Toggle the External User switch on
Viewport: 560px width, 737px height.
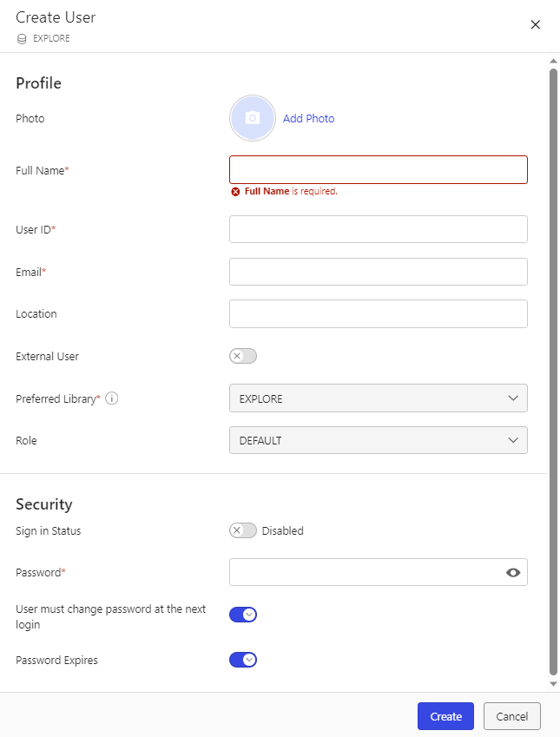[x=242, y=356]
